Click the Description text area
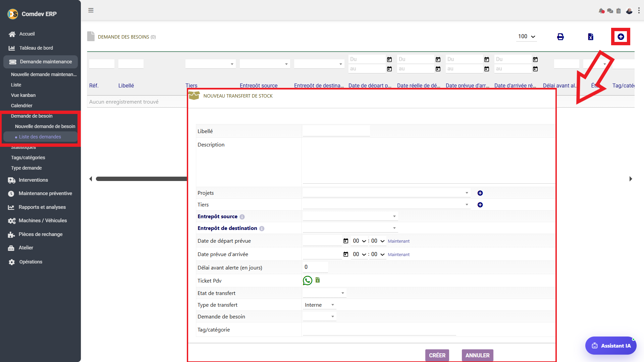 (x=429, y=162)
